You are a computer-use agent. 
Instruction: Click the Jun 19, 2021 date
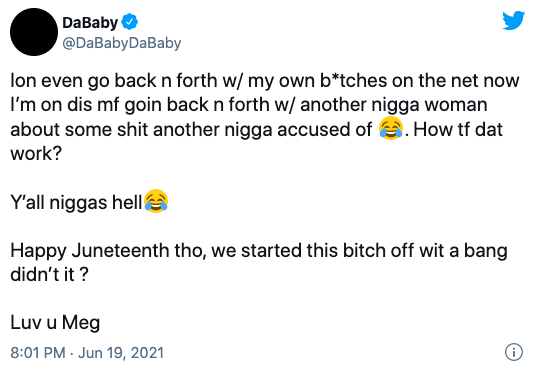pos(121,353)
